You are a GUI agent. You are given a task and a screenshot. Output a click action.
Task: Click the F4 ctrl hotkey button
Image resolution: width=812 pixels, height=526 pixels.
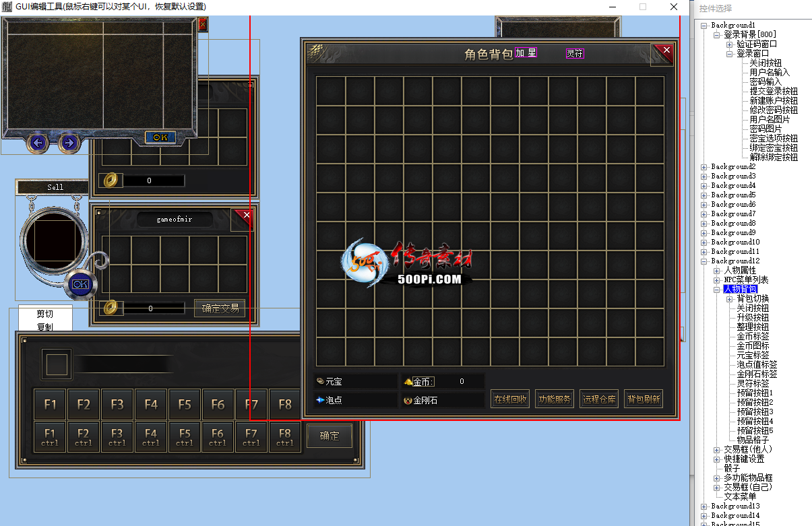click(151, 437)
